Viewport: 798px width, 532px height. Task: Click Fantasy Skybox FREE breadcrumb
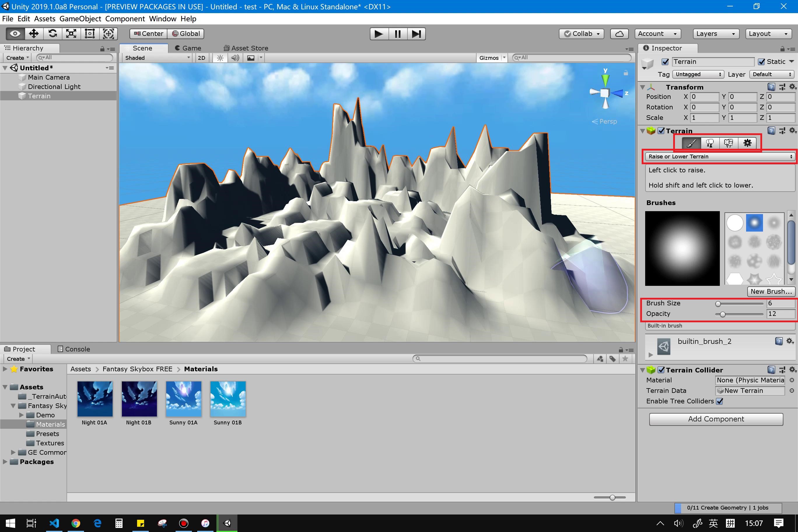coord(137,369)
